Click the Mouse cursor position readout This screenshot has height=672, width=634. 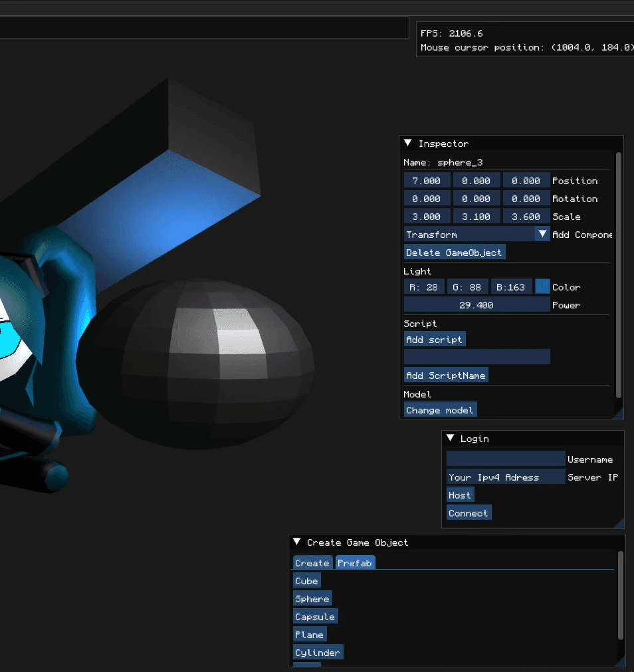pyautogui.click(x=527, y=47)
